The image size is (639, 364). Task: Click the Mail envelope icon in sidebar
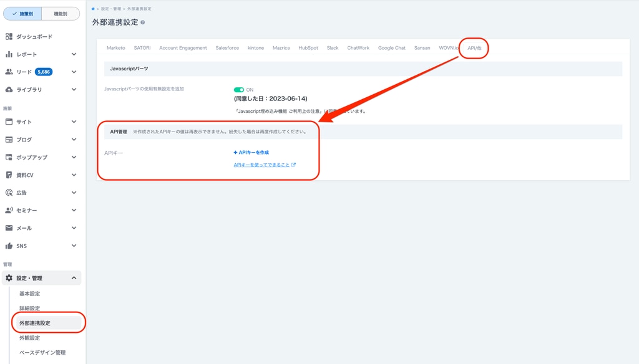tap(9, 228)
